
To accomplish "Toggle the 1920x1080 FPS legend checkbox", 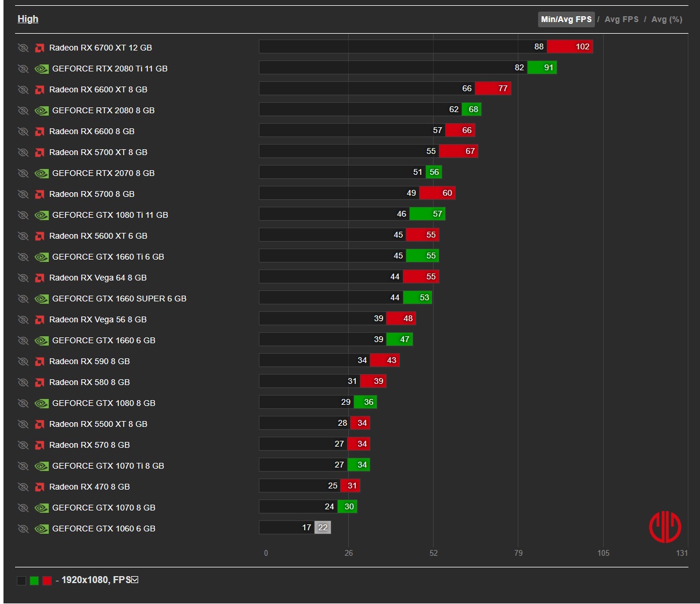I will coord(135,580).
